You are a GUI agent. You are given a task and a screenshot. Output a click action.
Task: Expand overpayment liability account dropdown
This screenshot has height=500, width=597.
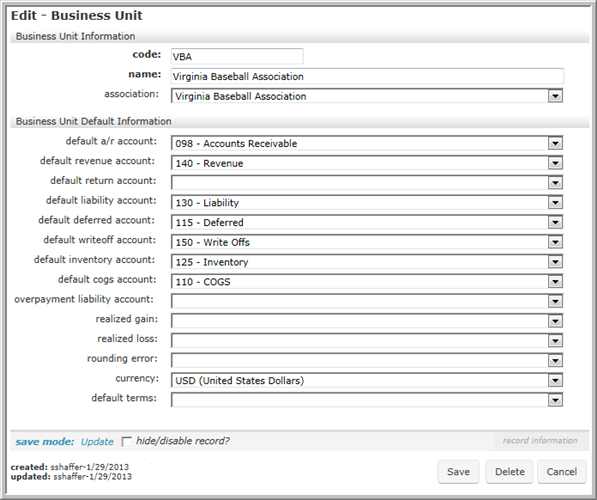(x=555, y=302)
